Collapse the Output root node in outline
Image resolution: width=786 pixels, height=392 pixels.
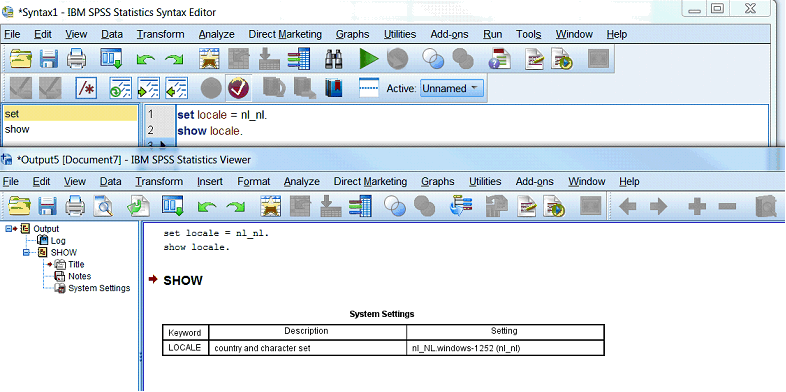click(9, 229)
